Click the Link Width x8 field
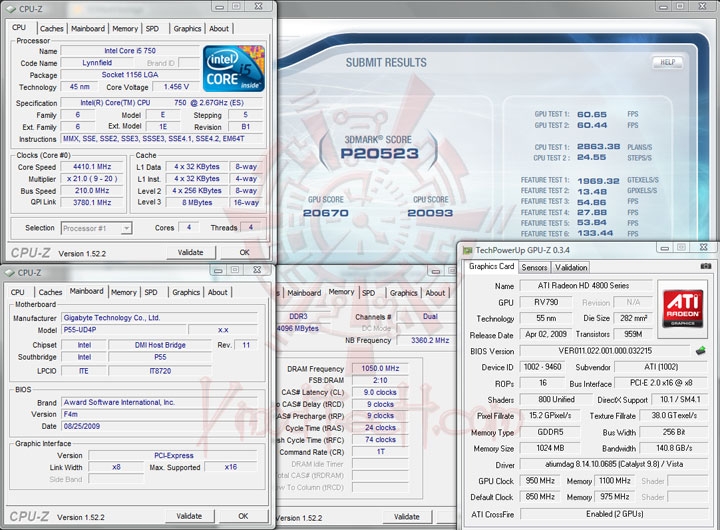720x530 pixels. pyautogui.click(x=116, y=467)
